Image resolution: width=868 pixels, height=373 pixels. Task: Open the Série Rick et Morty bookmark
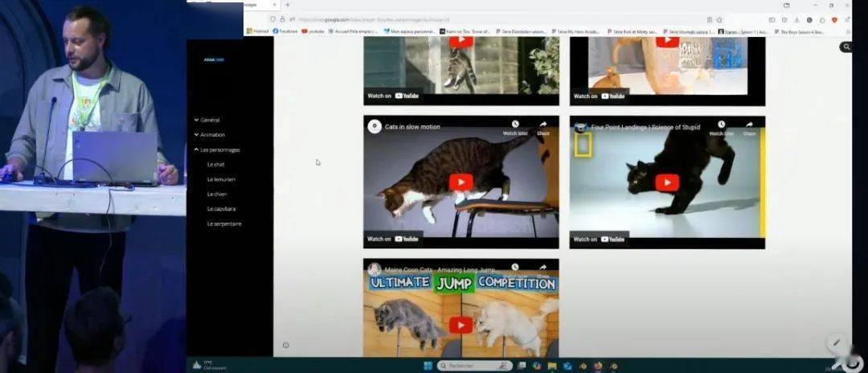pyautogui.click(x=633, y=31)
